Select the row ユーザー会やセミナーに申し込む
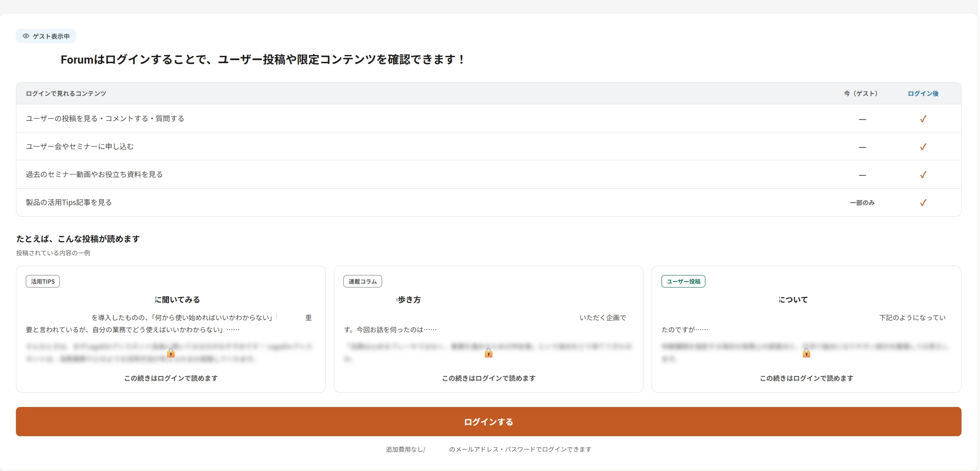The width and height of the screenshot is (980, 471). click(x=488, y=146)
